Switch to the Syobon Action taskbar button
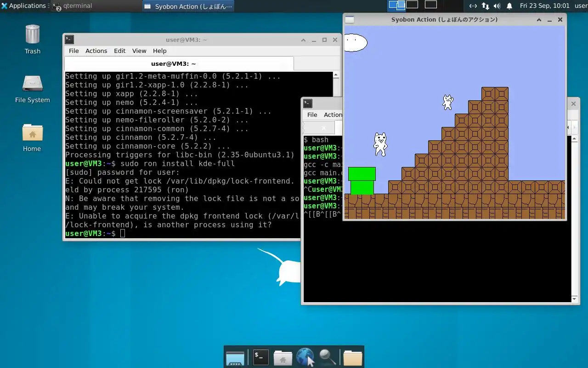 click(x=188, y=6)
